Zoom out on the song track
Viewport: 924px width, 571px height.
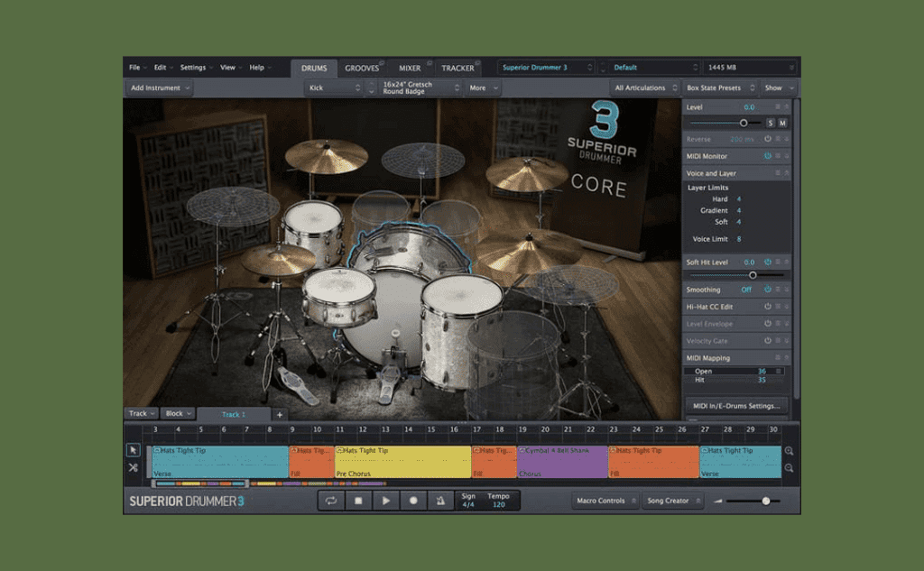(x=789, y=468)
